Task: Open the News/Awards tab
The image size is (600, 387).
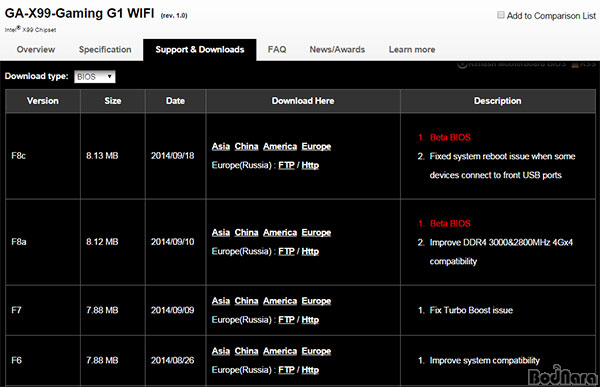Action: pyautogui.click(x=337, y=49)
